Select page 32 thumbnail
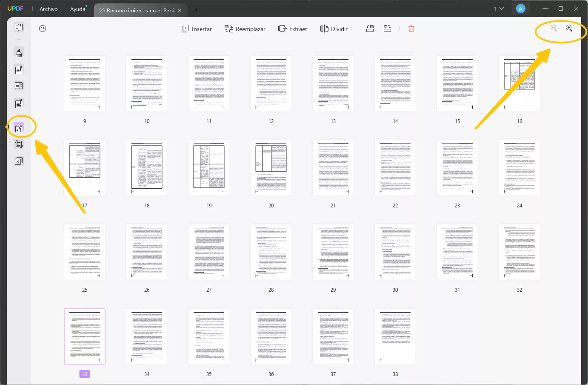Screen dimensions: 588x385 pos(519,252)
